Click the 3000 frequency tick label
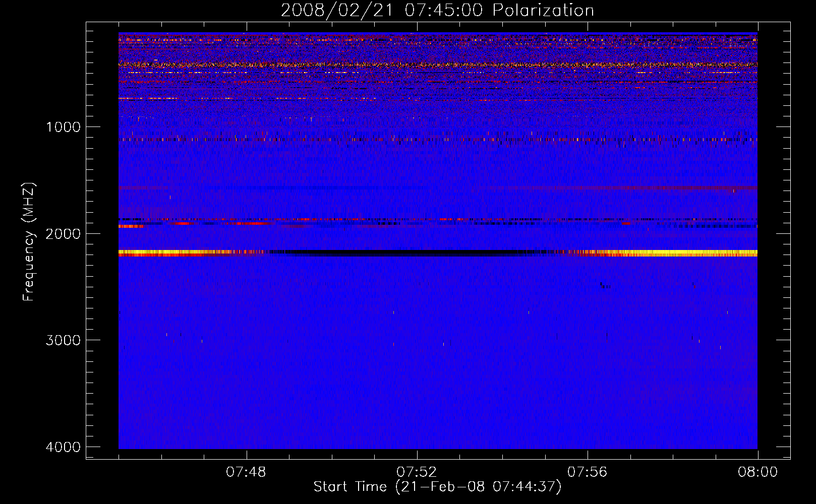The height and width of the screenshot is (504, 816). (63, 340)
